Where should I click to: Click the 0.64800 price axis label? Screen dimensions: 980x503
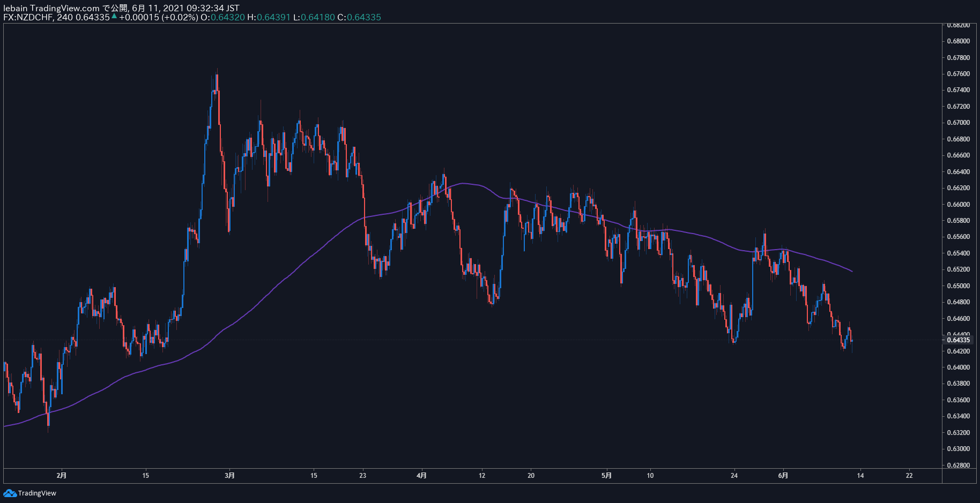pos(958,302)
